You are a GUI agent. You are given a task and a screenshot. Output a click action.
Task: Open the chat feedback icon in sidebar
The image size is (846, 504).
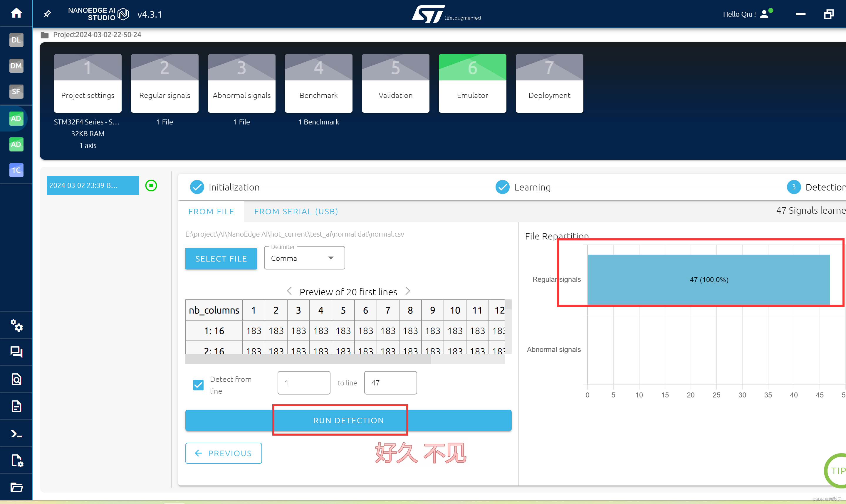[16, 352]
